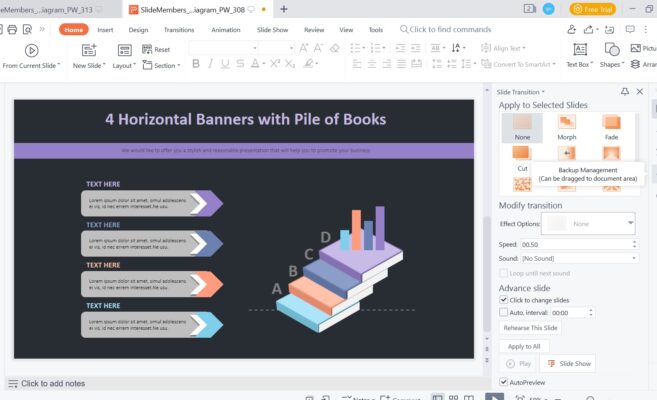Apply superscript formatting
The height and width of the screenshot is (400, 657).
275,64
